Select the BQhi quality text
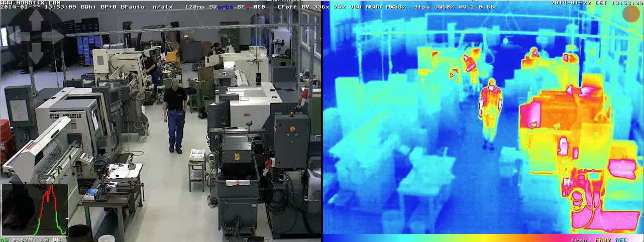 click(x=88, y=8)
